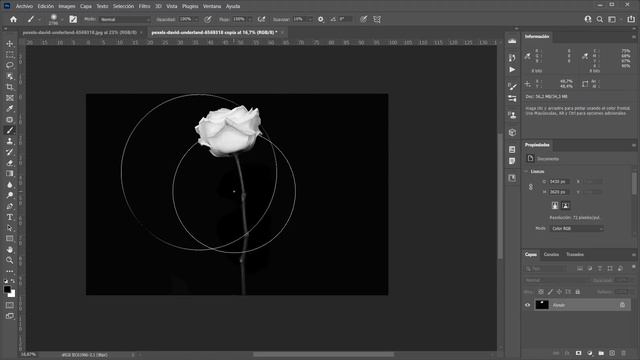Select the Path Selection tool

[10, 228]
